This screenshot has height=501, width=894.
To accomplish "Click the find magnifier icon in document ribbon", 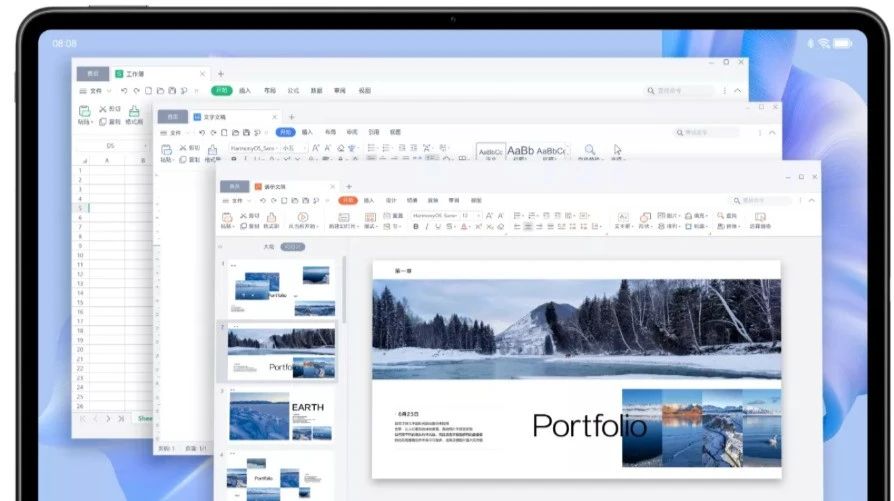I will (x=590, y=150).
